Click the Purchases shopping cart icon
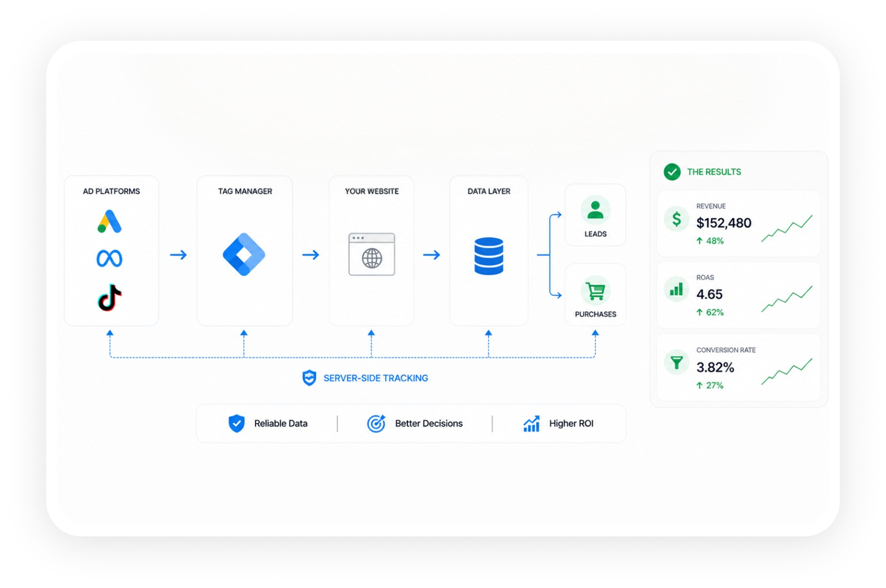886x588 pixels. click(596, 291)
